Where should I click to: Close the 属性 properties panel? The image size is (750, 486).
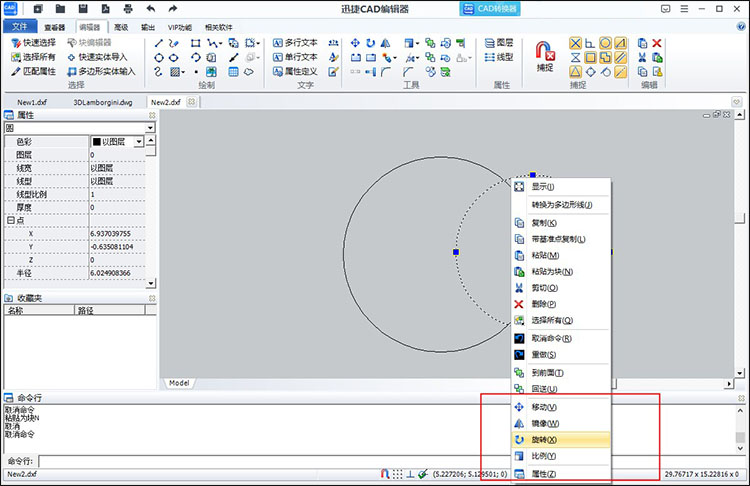click(152, 115)
